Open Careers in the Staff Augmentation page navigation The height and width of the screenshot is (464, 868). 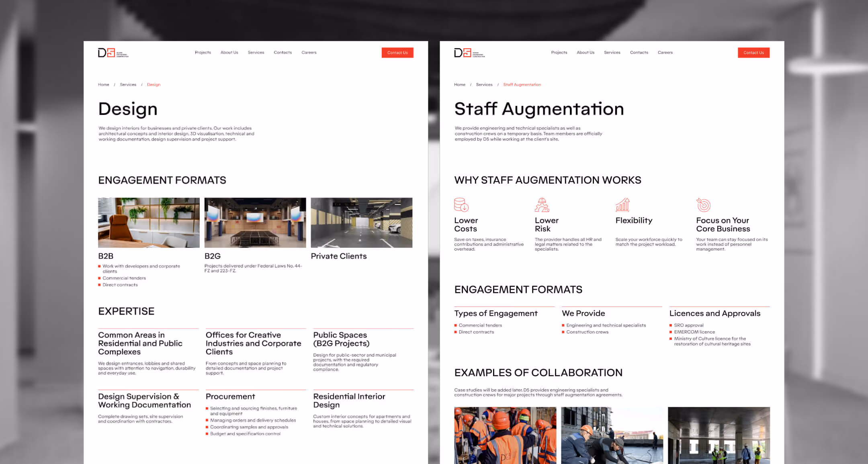(x=665, y=53)
